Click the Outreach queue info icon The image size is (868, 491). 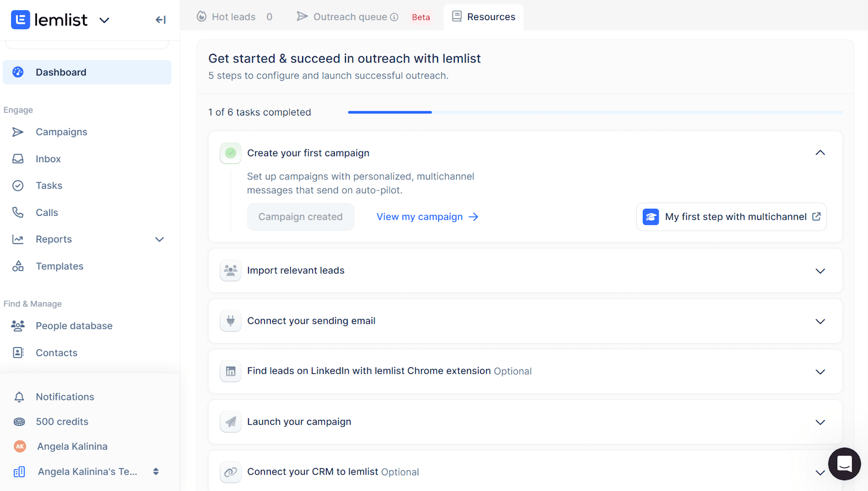(x=394, y=17)
